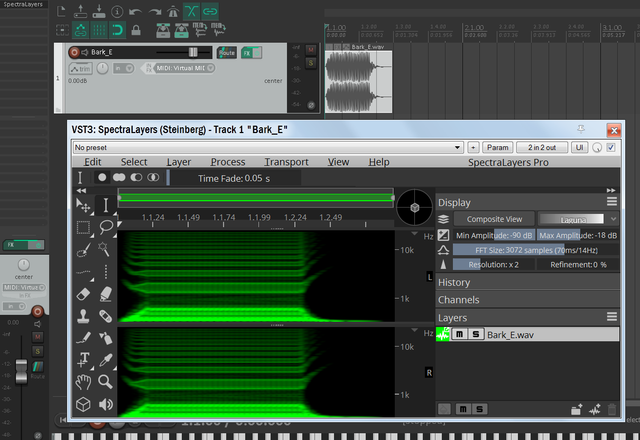The width and height of the screenshot is (640, 440).
Task: Click the REAPER redo arrow
Action: pyautogui.click(x=155, y=12)
